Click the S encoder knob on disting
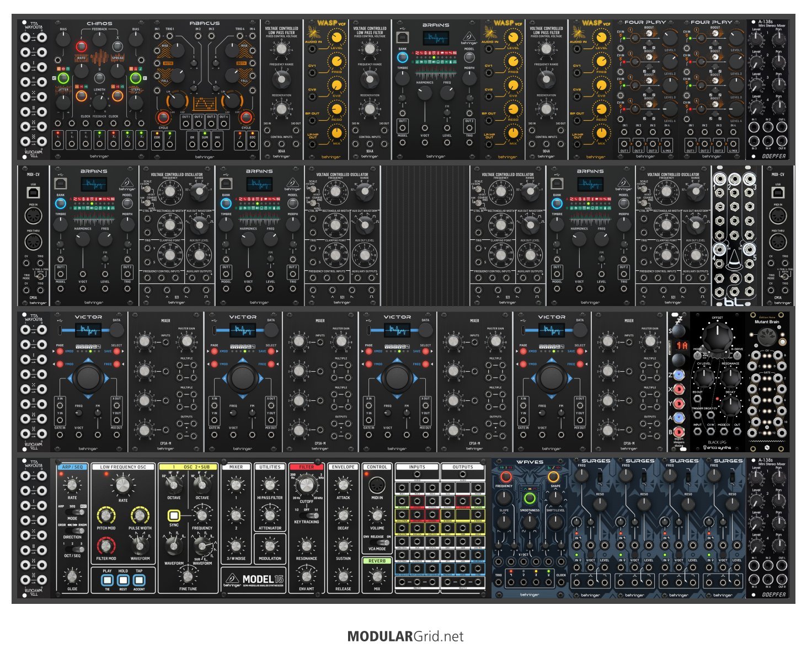This screenshot has width=812, height=648. (679, 331)
